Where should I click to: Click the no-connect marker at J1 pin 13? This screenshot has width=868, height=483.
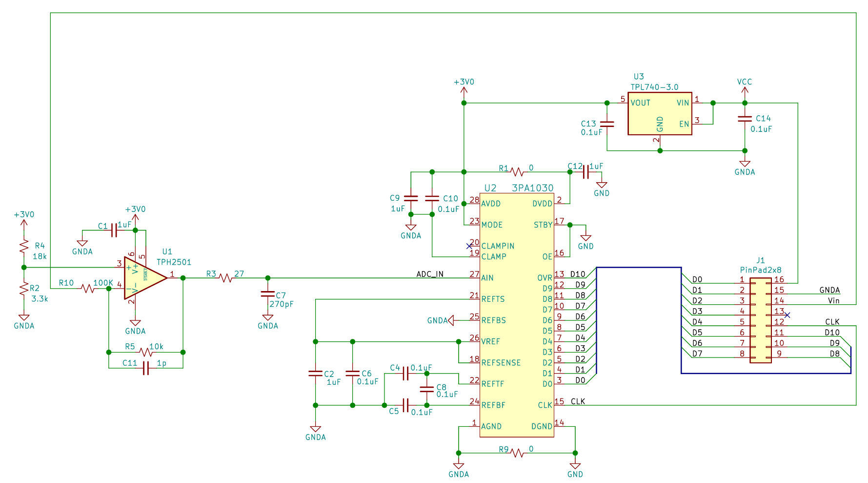click(787, 315)
